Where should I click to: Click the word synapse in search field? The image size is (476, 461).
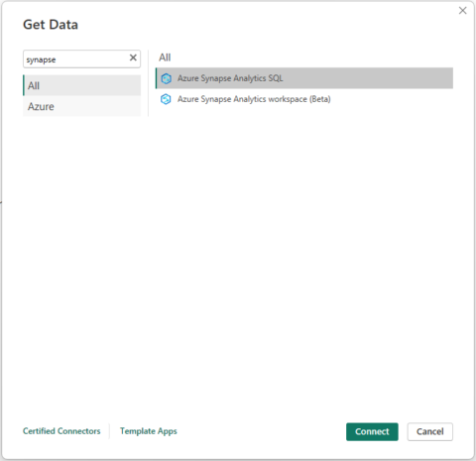coord(41,59)
